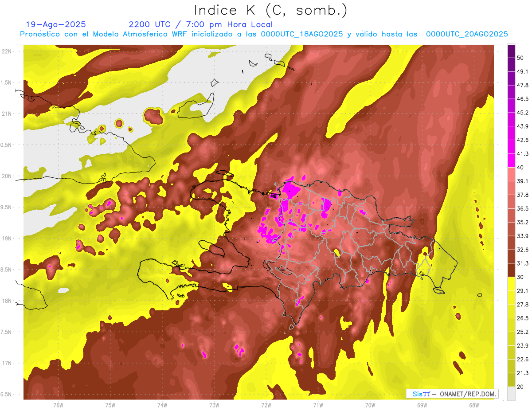The height and width of the screenshot is (411, 532).
Task: Click the '20' legend value
Action: [x=521, y=387]
